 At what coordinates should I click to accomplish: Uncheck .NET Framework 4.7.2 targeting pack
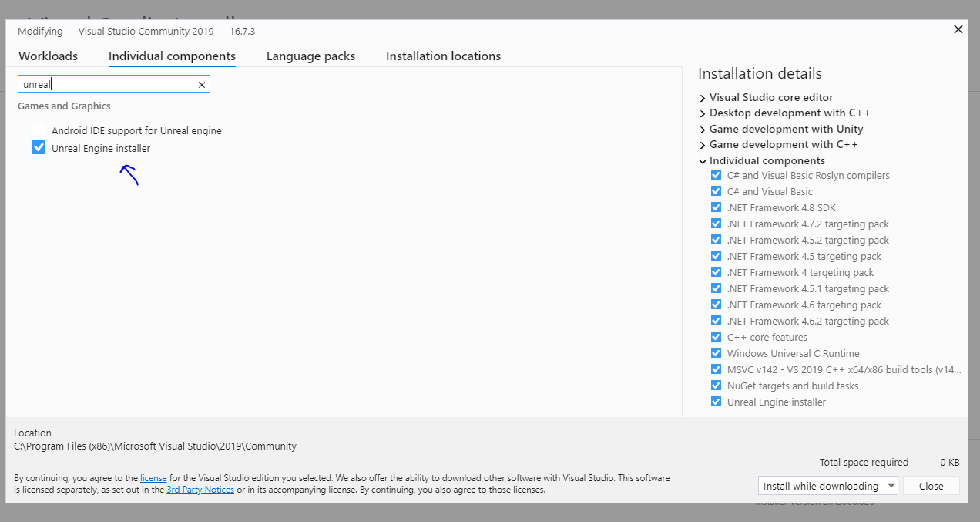[x=716, y=224]
